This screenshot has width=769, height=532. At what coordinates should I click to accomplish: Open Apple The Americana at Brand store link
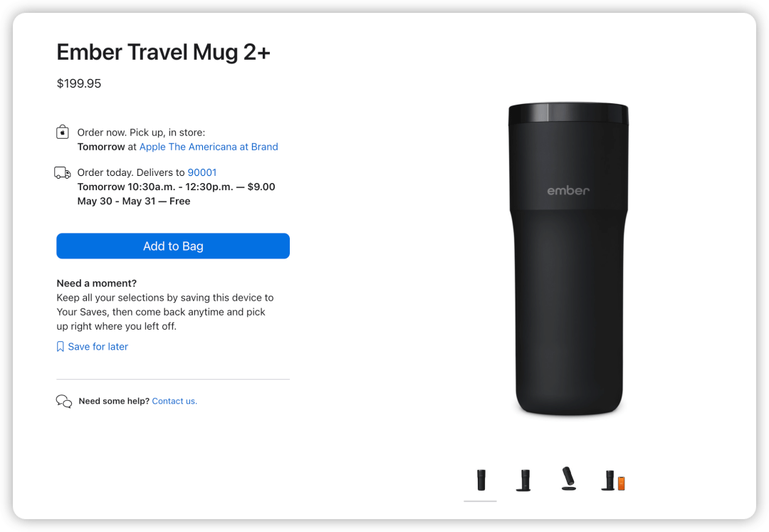pos(209,147)
